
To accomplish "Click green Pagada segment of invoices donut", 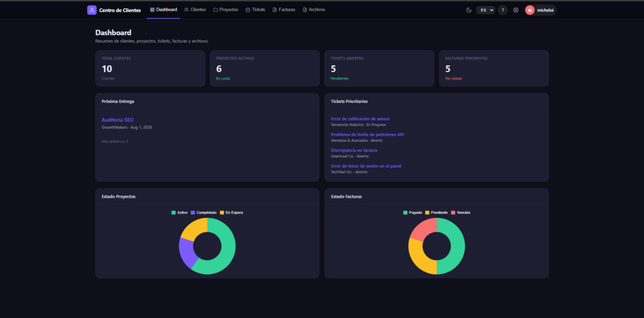I will (457, 246).
